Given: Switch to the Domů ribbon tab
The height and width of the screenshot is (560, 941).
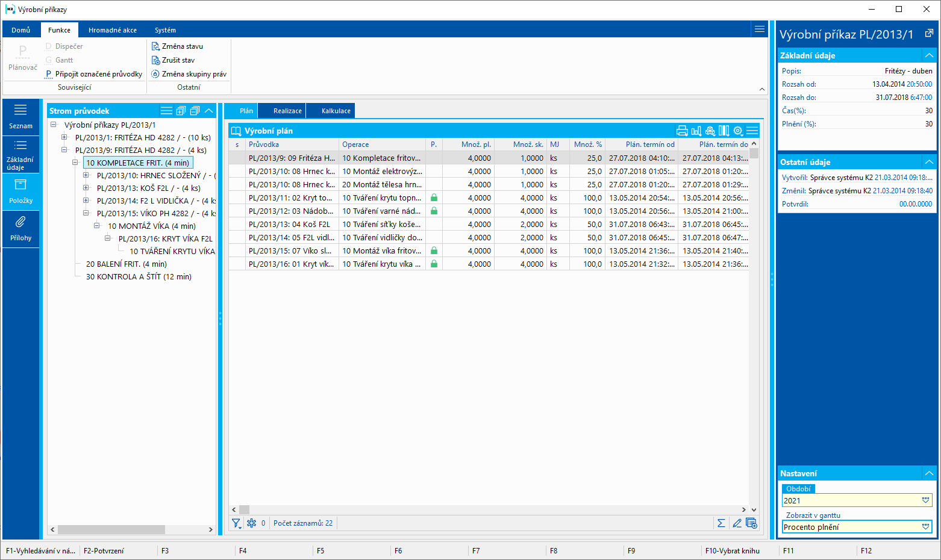Looking at the screenshot, I should [21, 30].
